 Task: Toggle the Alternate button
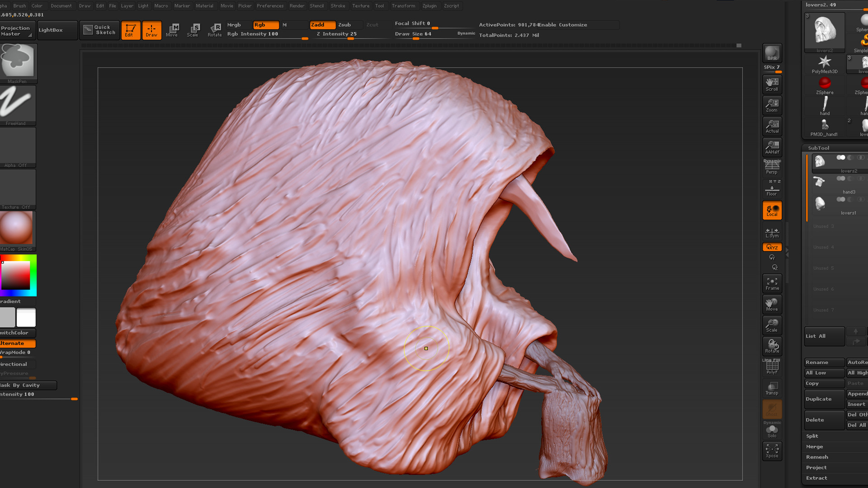pyautogui.click(x=17, y=343)
